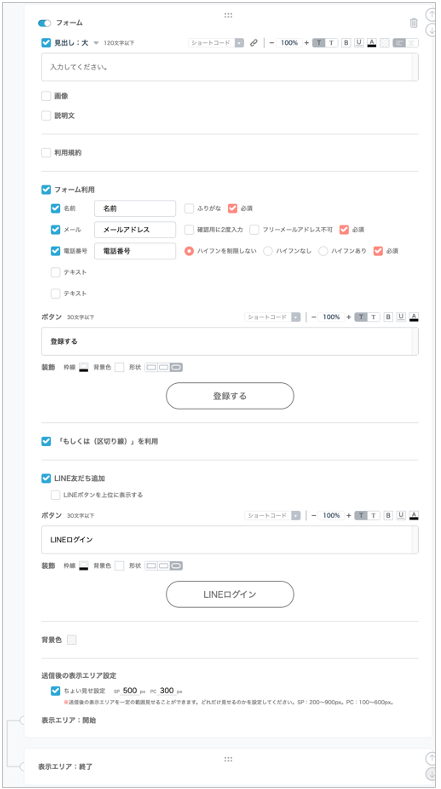Click the メールアドレス label input field
The height and width of the screenshot is (789, 441).
click(135, 230)
